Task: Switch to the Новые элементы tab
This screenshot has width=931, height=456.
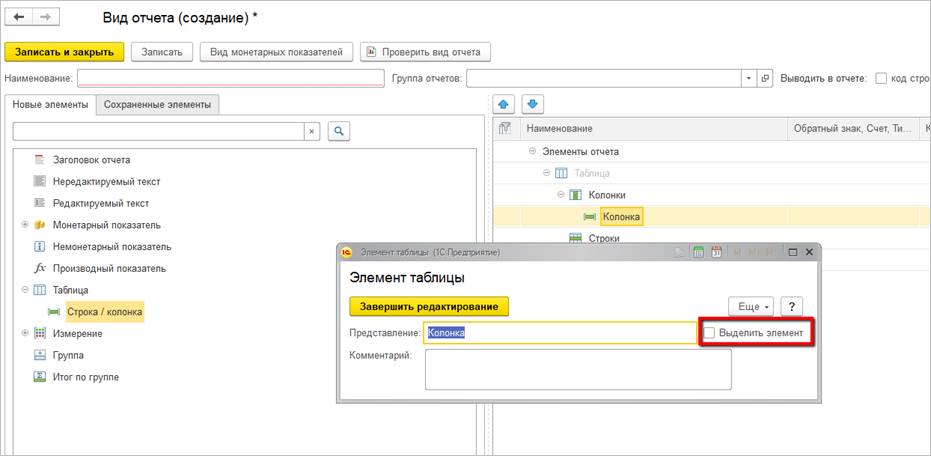Action: (50, 104)
